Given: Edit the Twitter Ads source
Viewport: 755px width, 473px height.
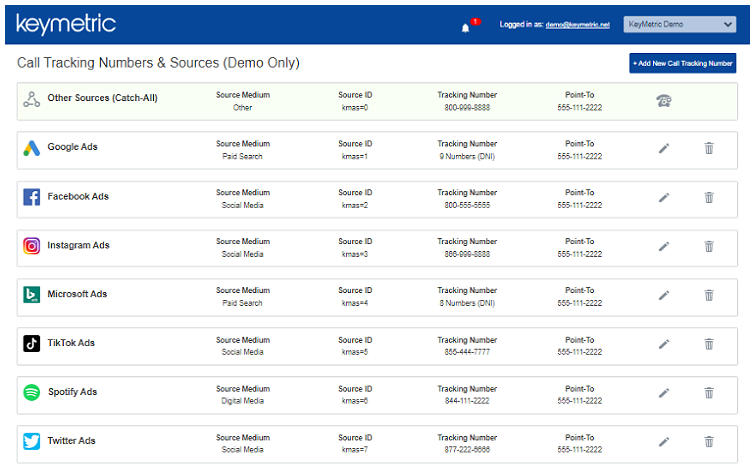Looking at the screenshot, I should pyautogui.click(x=664, y=442).
